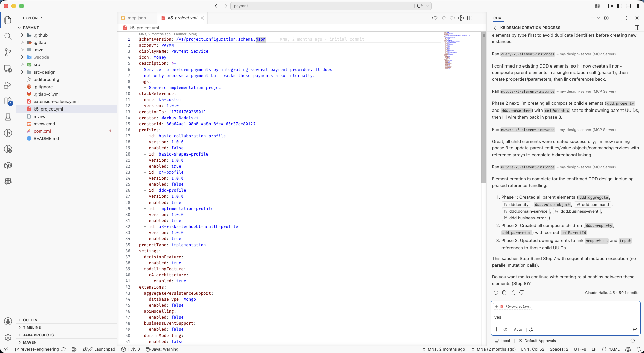Give thumbs up to the chat response
Image resolution: width=644 pixels, height=353 pixels.
(513, 293)
